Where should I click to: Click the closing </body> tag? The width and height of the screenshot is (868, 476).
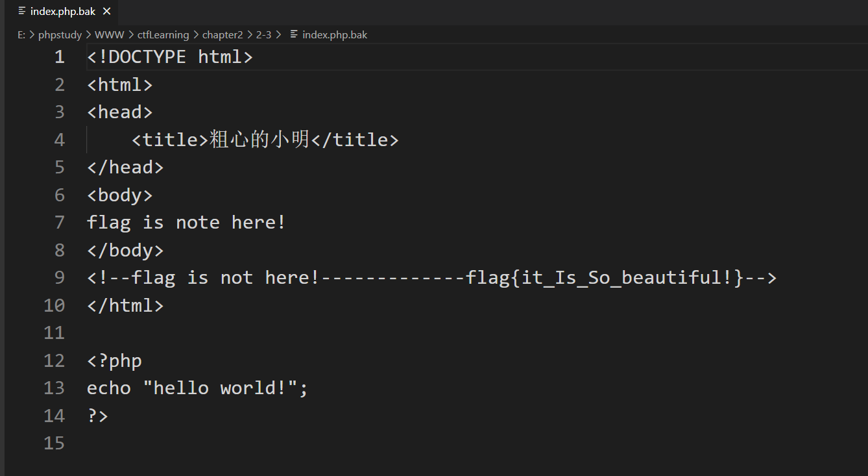(125, 250)
